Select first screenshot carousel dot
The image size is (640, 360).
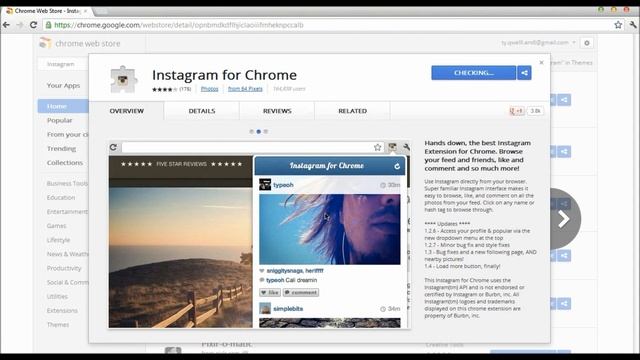click(x=251, y=131)
